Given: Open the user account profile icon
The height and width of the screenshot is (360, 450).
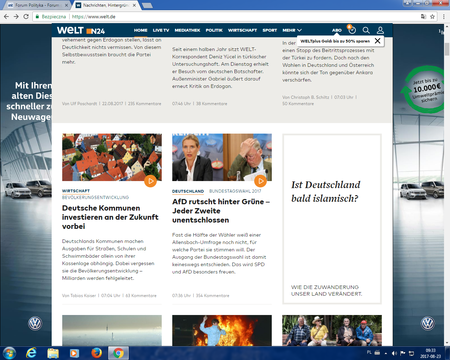Looking at the screenshot, I should click(x=380, y=30).
